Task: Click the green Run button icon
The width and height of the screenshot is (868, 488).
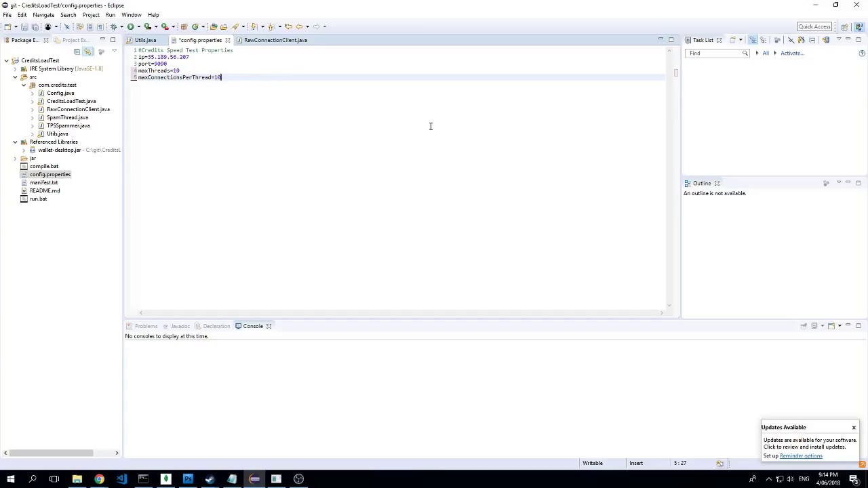Action: 130,26
